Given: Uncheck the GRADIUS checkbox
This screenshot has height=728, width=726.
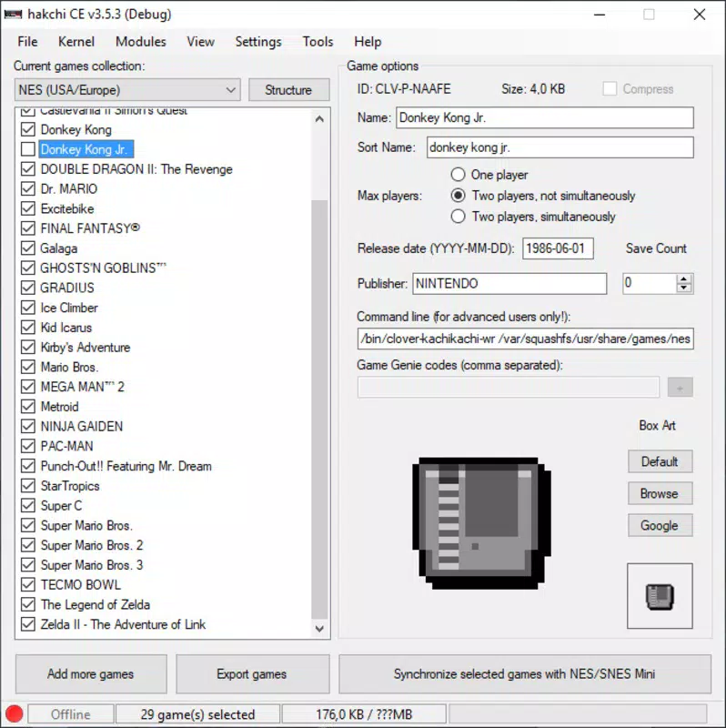Looking at the screenshot, I should click(28, 288).
